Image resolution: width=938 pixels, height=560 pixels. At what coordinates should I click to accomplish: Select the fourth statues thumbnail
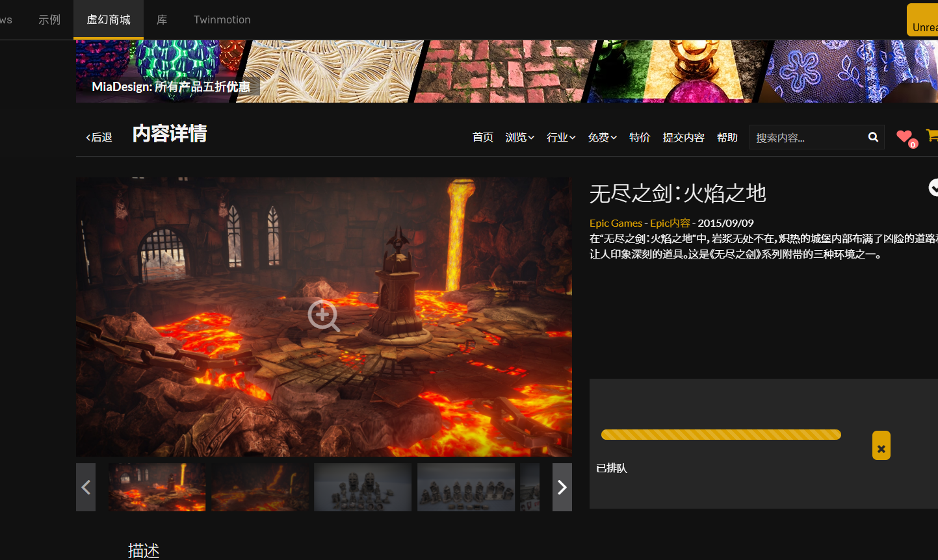466,487
